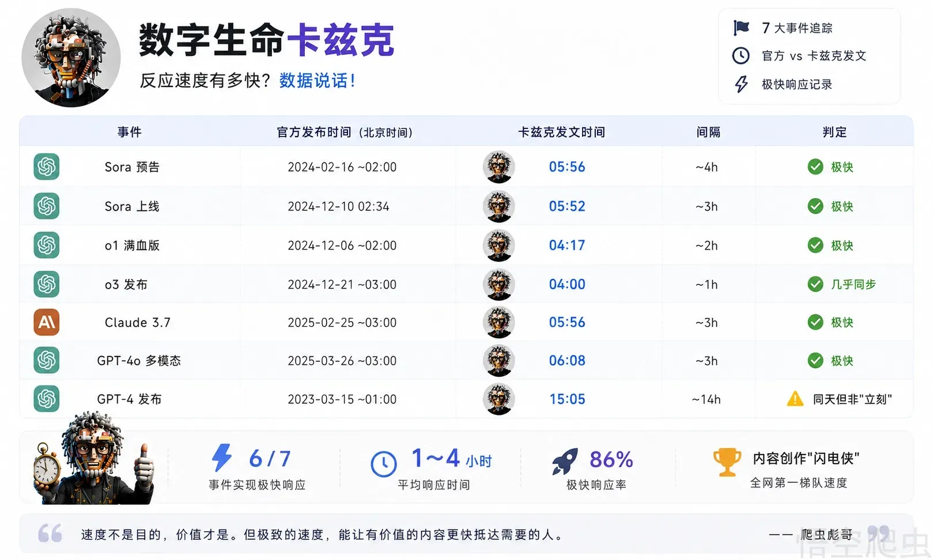Click green checkmark in GPT-4o 多模态 row
This screenshot has width=933, height=560.
[815, 361]
